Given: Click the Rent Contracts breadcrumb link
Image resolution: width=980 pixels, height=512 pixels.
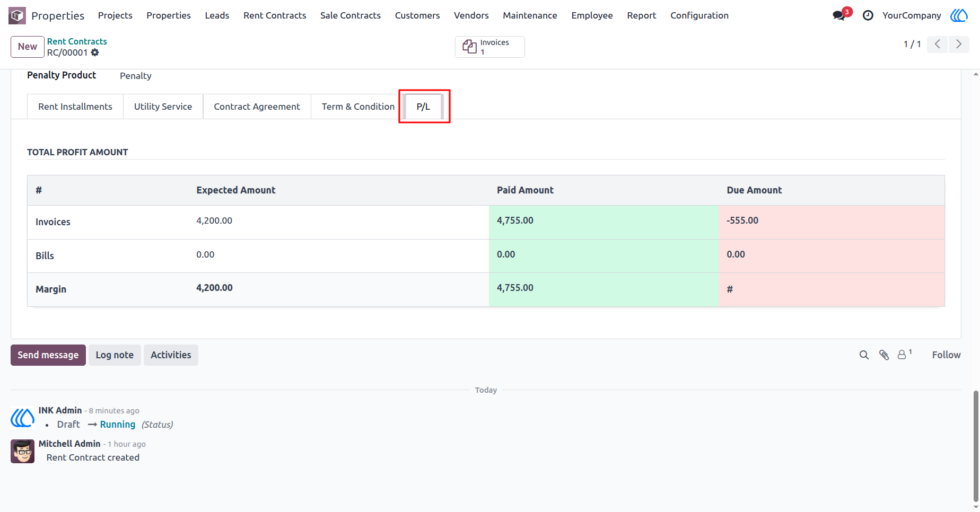Looking at the screenshot, I should (77, 41).
